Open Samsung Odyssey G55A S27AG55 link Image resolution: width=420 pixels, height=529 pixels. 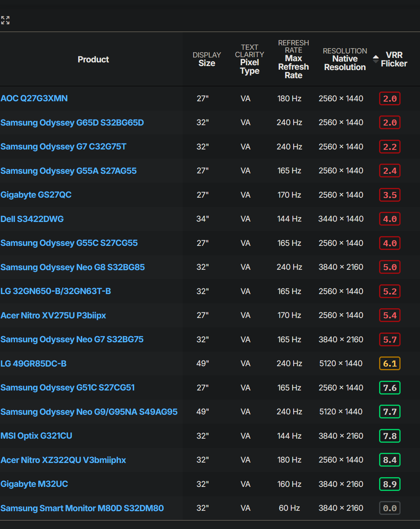(68, 171)
